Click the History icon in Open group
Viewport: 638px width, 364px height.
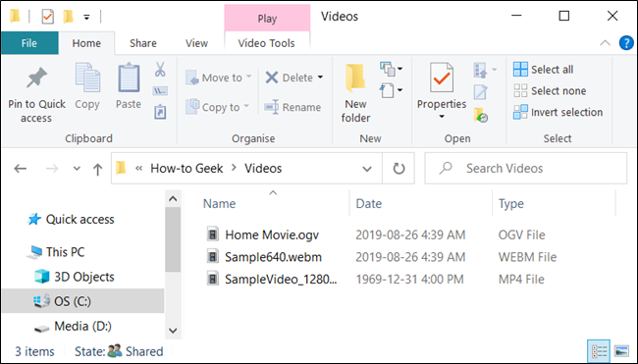tap(481, 115)
